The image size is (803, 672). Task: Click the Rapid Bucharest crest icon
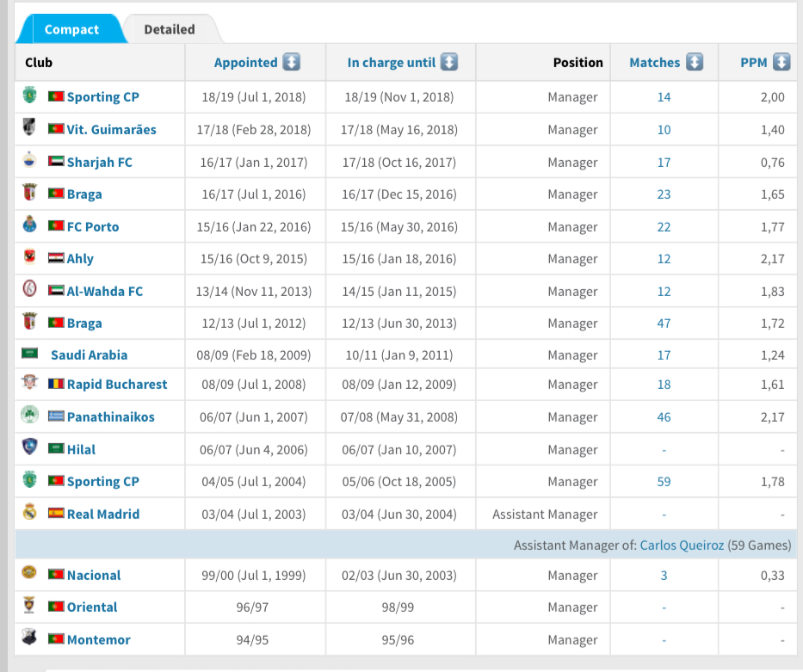pos(30,383)
